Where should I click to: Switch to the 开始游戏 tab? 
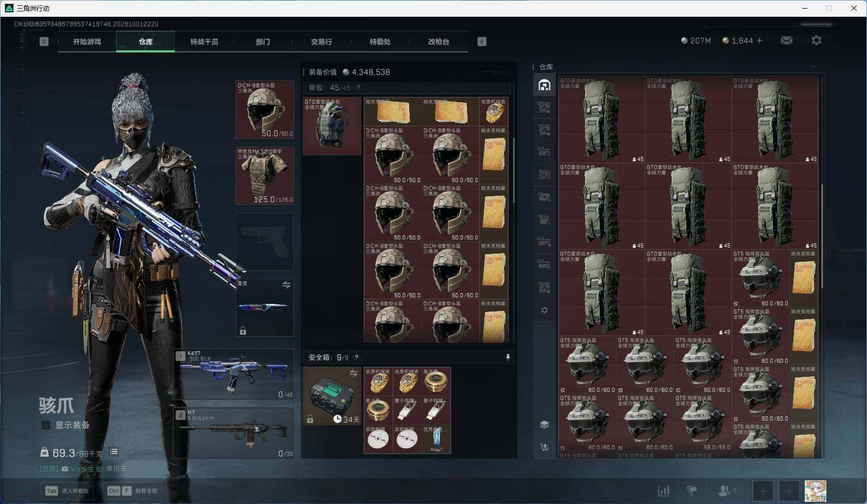point(87,42)
